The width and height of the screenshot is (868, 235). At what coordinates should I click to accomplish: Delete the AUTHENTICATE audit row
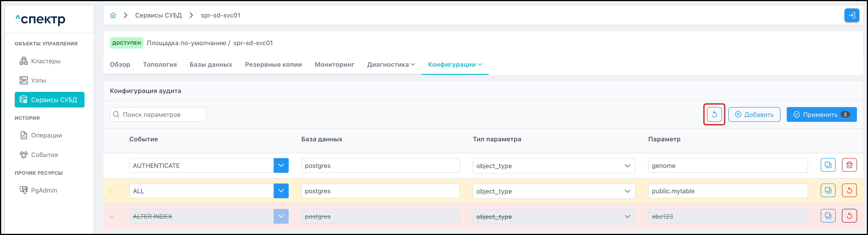[x=849, y=165]
